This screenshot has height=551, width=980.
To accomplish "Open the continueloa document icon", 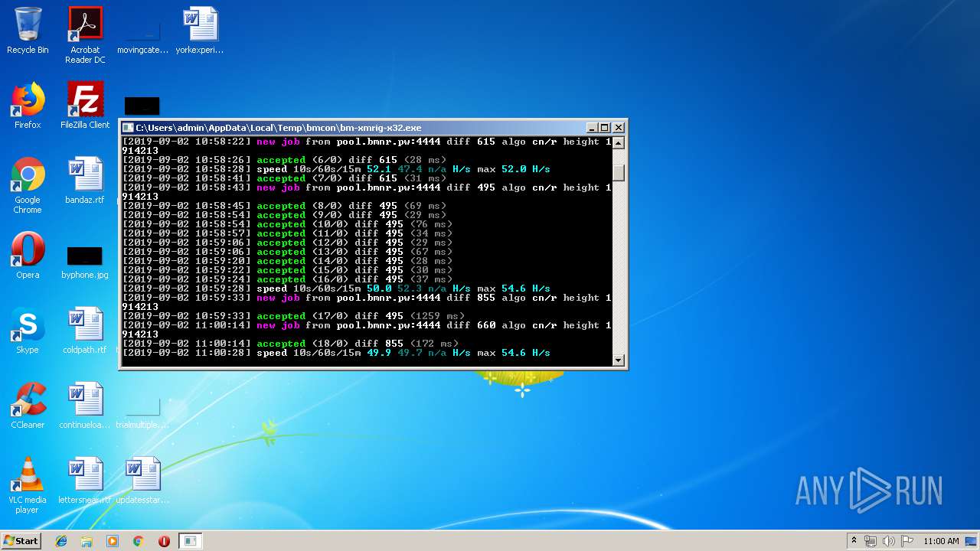I will [x=85, y=406].
